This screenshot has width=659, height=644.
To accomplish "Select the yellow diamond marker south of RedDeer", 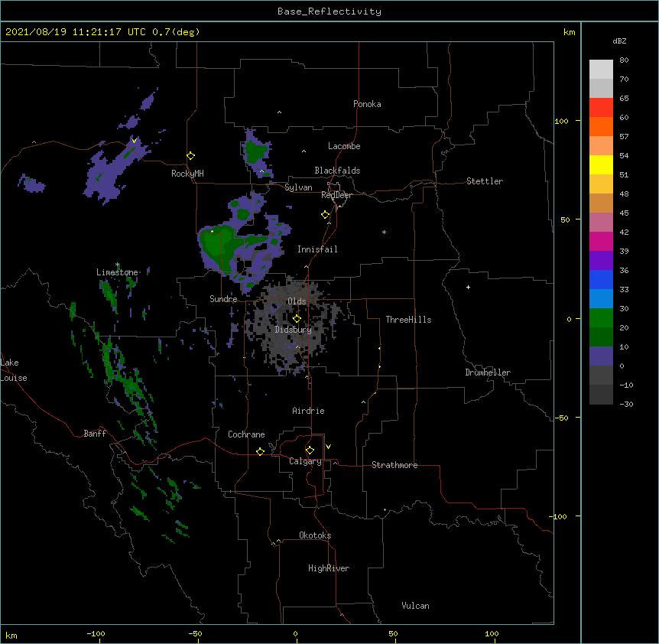I will (326, 215).
